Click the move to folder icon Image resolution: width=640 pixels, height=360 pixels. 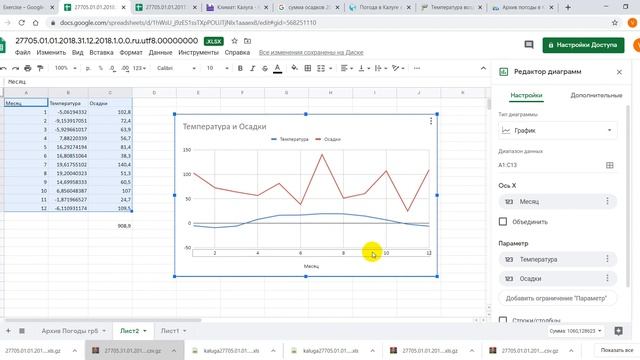247,41
